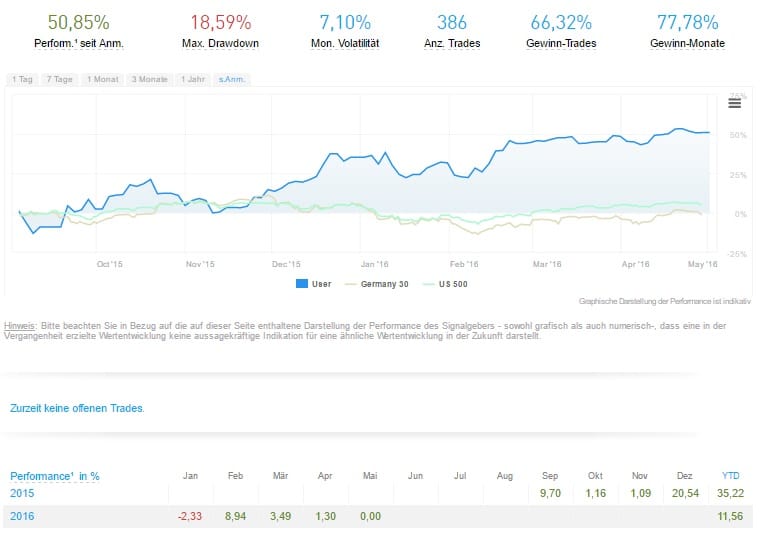Toggle the User series in legend
The height and width of the screenshot is (543, 770).
pyautogui.click(x=321, y=284)
